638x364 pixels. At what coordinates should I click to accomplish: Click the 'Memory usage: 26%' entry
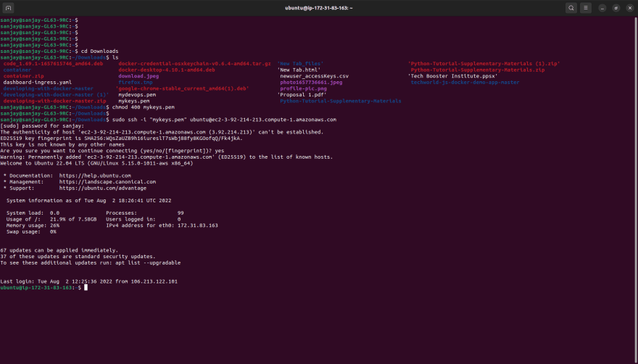(x=33, y=226)
